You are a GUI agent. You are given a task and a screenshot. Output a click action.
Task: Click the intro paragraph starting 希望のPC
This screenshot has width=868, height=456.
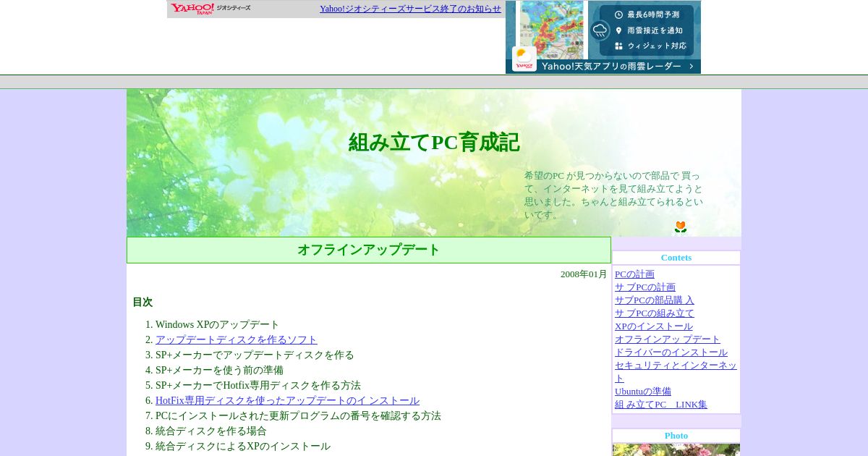(613, 195)
